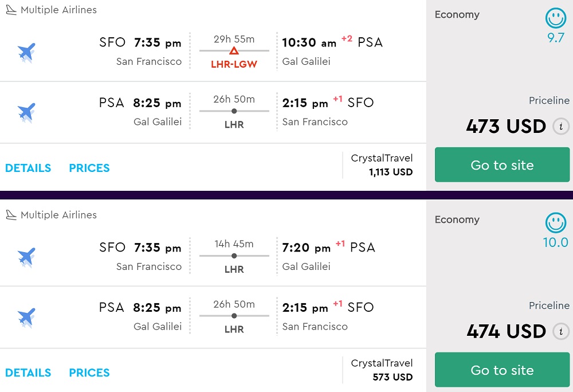Click the LHR stop marker on 14h 45m flight
Viewport: 573px width, 392px height.
pyautogui.click(x=234, y=256)
